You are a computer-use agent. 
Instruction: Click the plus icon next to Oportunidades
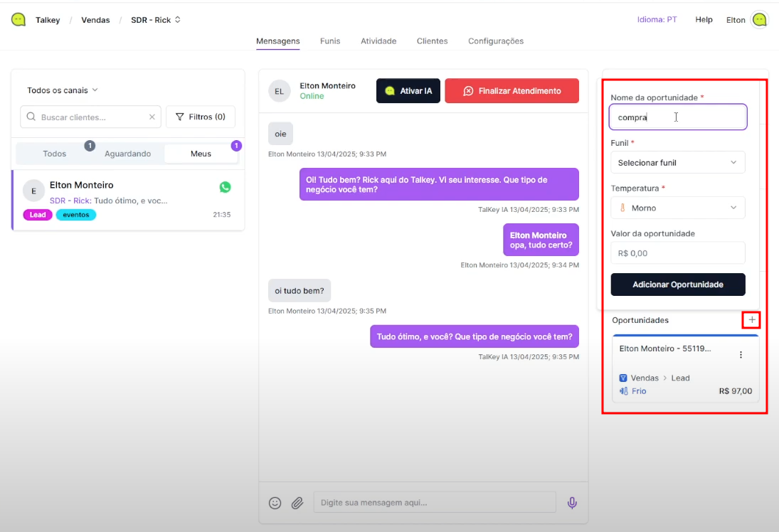pyautogui.click(x=752, y=320)
